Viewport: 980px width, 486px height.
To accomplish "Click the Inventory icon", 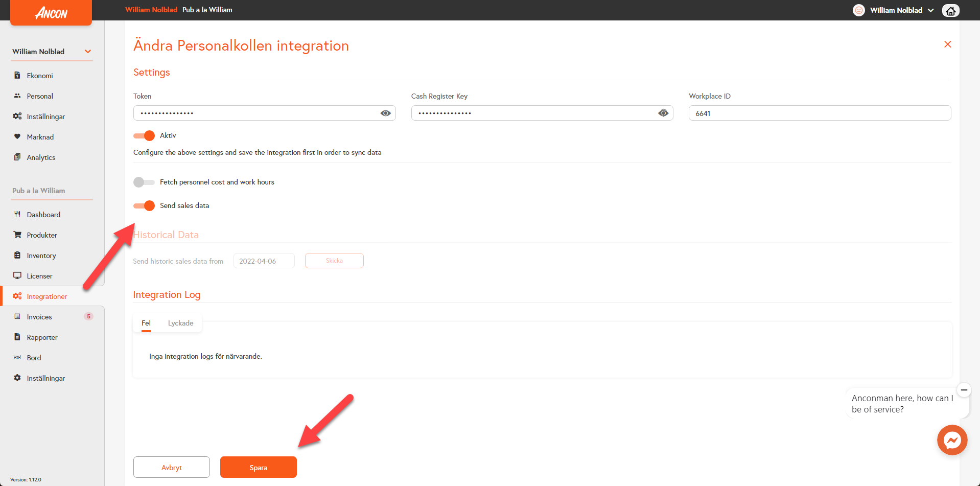I will (17, 255).
